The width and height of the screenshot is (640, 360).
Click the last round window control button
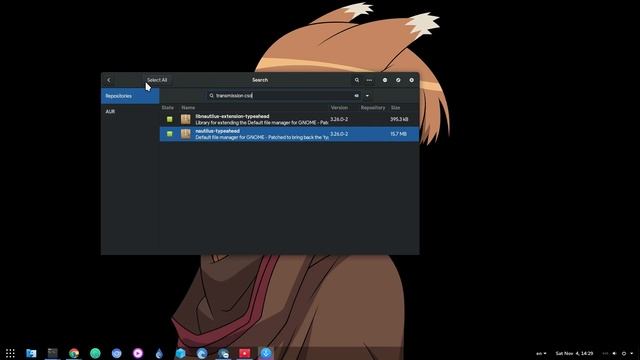click(411, 80)
